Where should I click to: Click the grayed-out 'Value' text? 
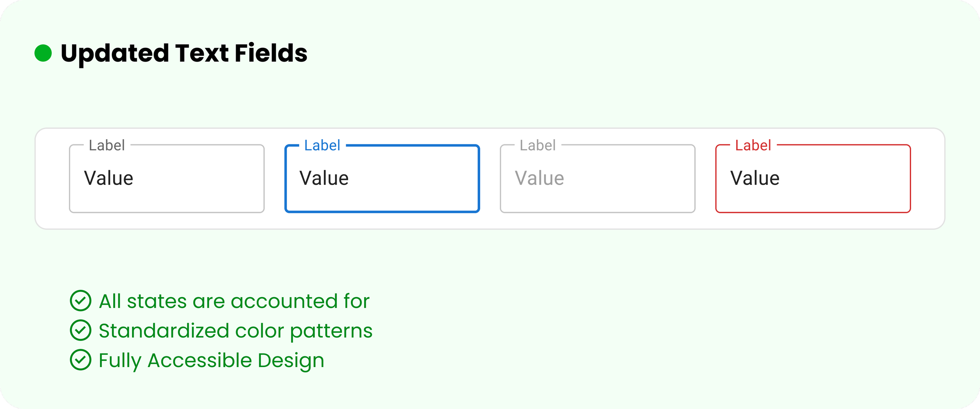point(539,178)
